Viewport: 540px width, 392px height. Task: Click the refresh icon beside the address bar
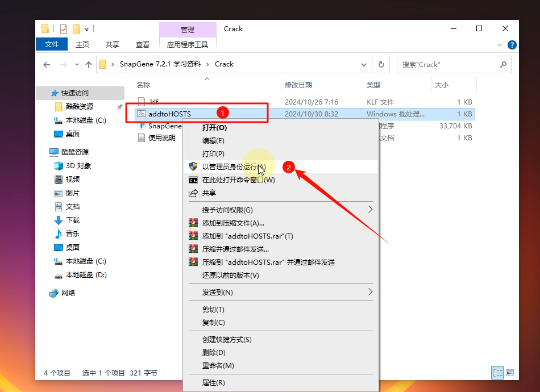click(381, 64)
